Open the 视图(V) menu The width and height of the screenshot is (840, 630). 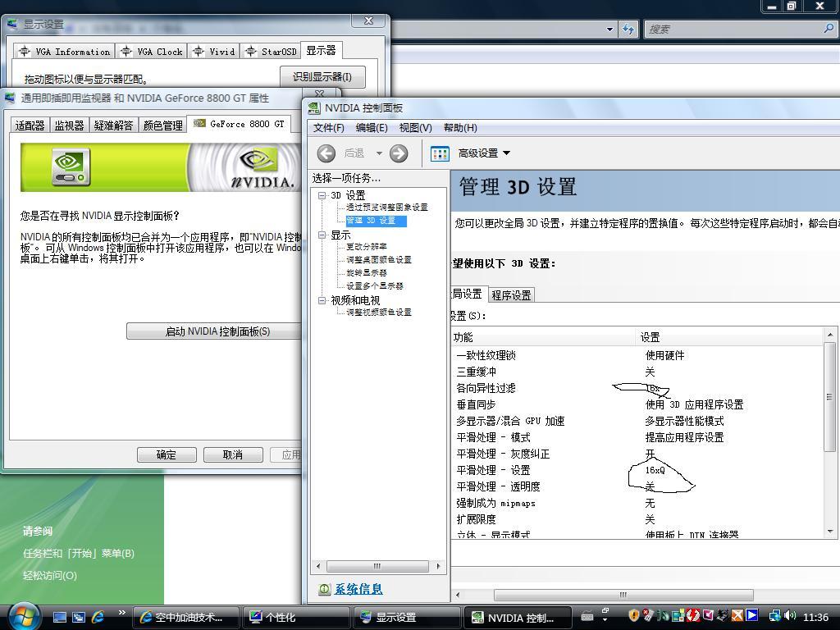415,128
